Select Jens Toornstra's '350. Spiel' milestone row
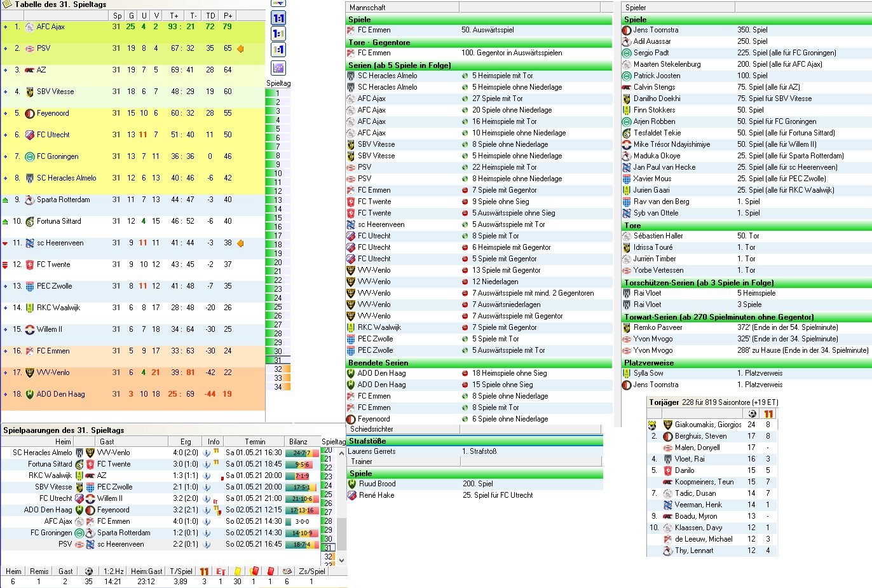The image size is (872, 588). point(747,30)
